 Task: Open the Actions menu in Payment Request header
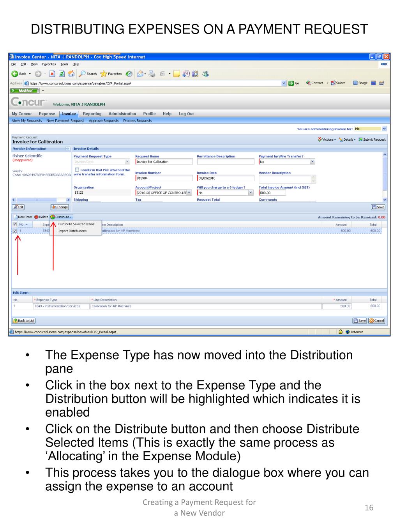[327, 140]
